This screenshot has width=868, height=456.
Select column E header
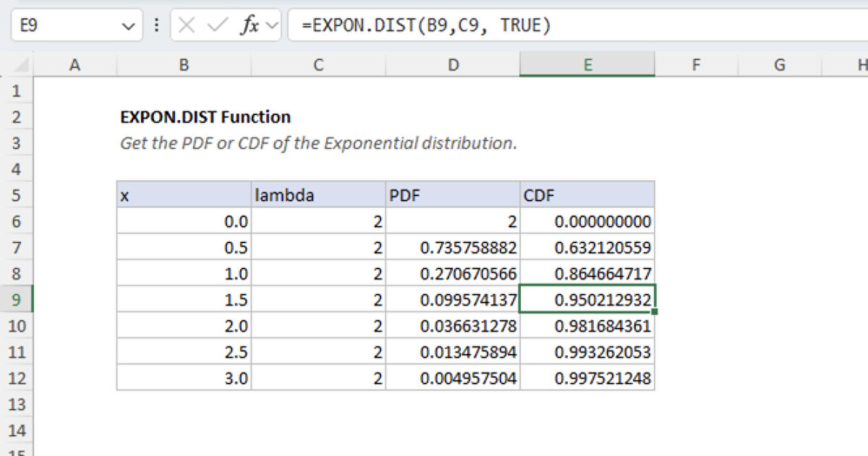click(587, 64)
